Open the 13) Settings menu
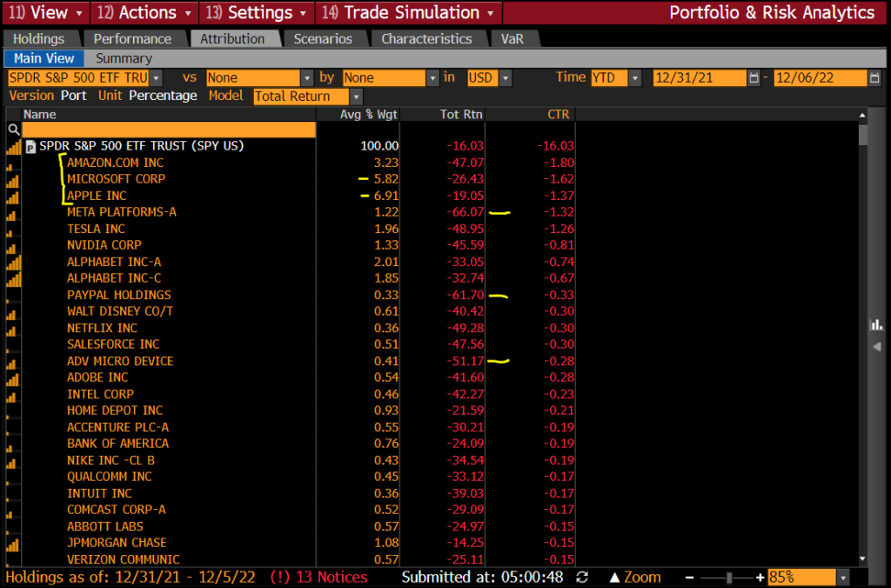 click(x=257, y=12)
